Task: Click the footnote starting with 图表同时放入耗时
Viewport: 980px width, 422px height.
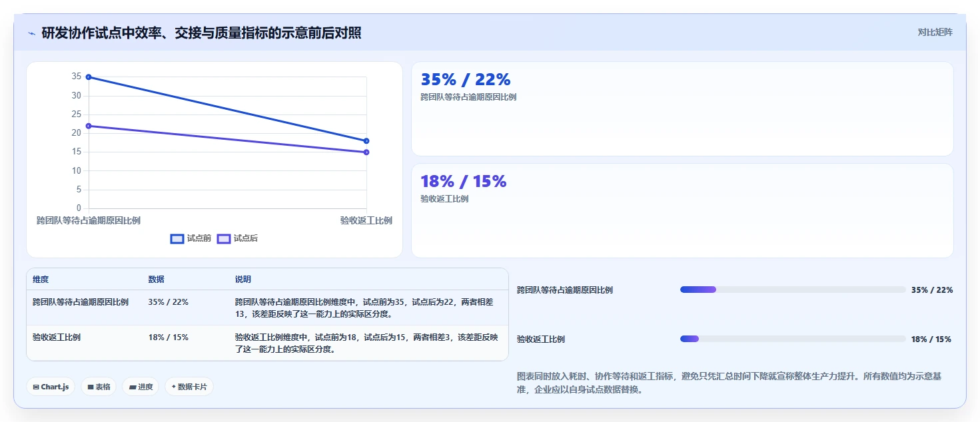Action: pyautogui.click(x=730, y=383)
